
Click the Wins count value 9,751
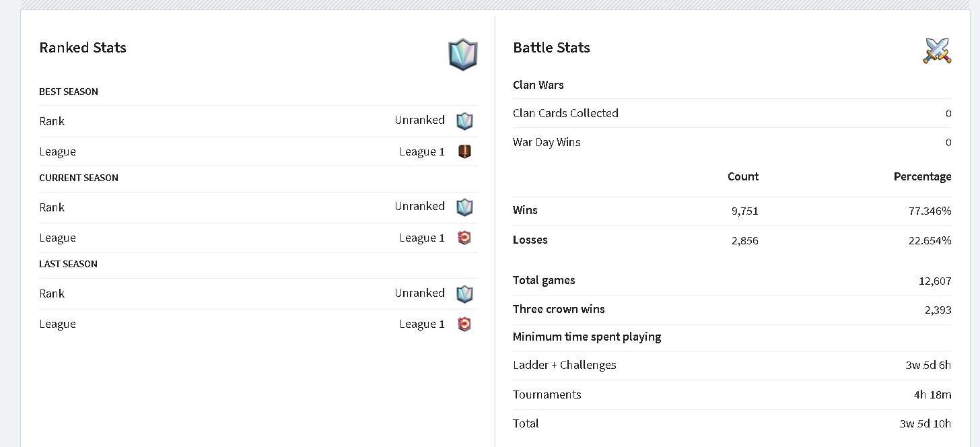click(x=744, y=211)
